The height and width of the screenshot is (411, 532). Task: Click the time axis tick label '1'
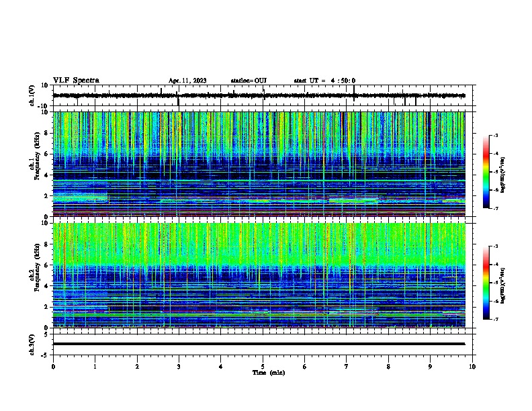[x=95, y=367]
